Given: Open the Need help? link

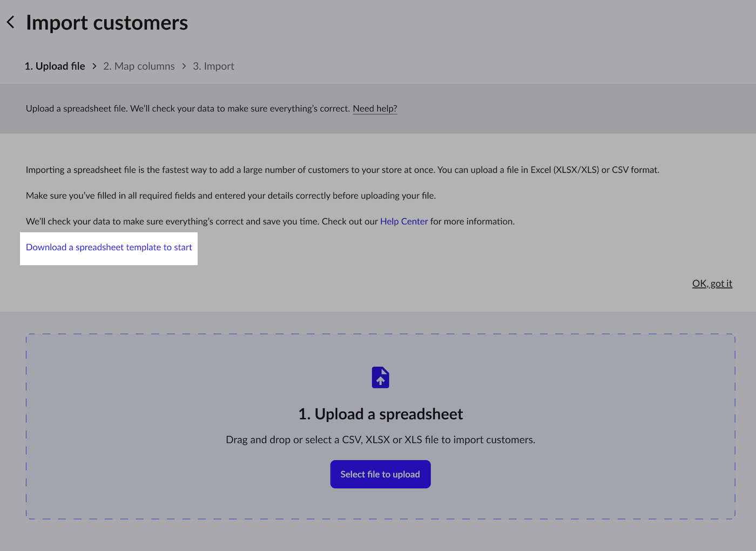Looking at the screenshot, I should point(375,109).
